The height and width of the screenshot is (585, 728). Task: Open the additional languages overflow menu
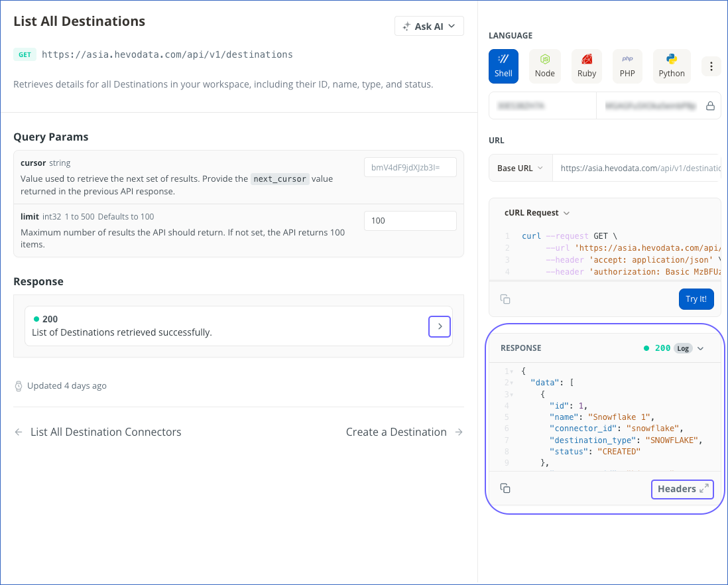coord(711,66)
